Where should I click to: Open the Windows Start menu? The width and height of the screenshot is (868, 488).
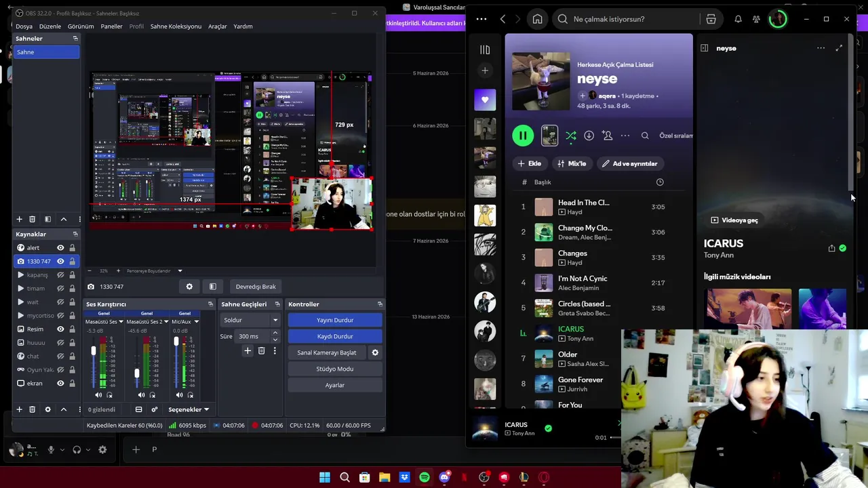pos(324,477)
